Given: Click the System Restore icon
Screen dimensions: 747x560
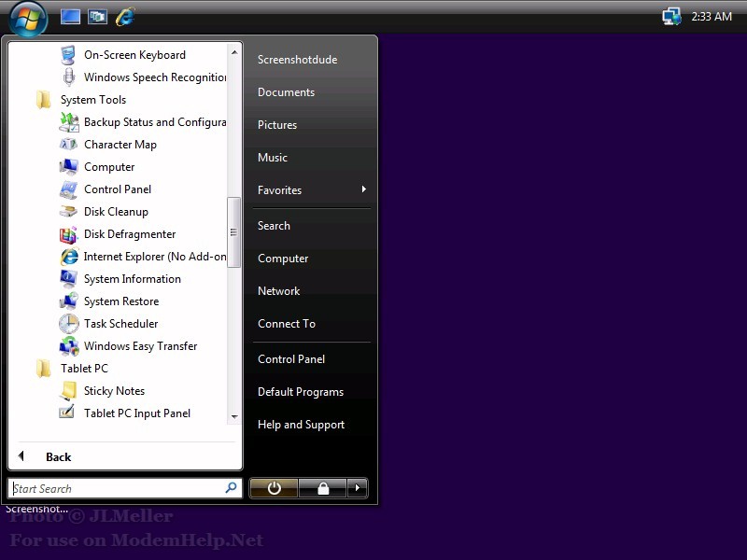Looking at the screenshot, I should click(x=69, y=301).
